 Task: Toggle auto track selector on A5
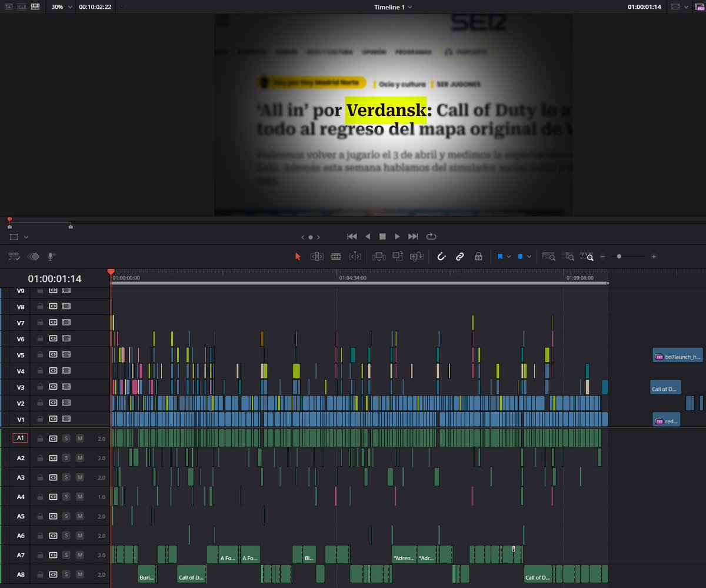[x=52, y=516]
